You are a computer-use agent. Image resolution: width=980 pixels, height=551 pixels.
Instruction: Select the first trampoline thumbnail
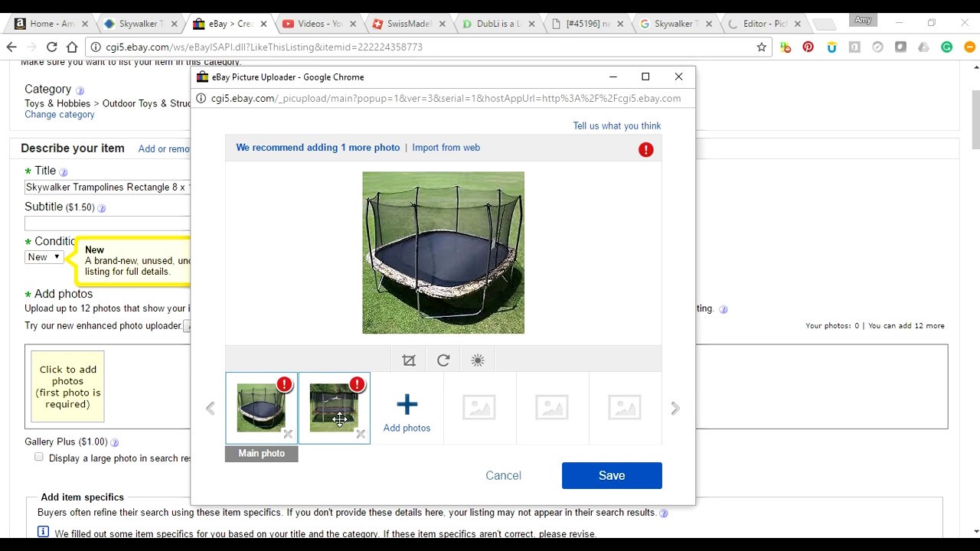261,408
